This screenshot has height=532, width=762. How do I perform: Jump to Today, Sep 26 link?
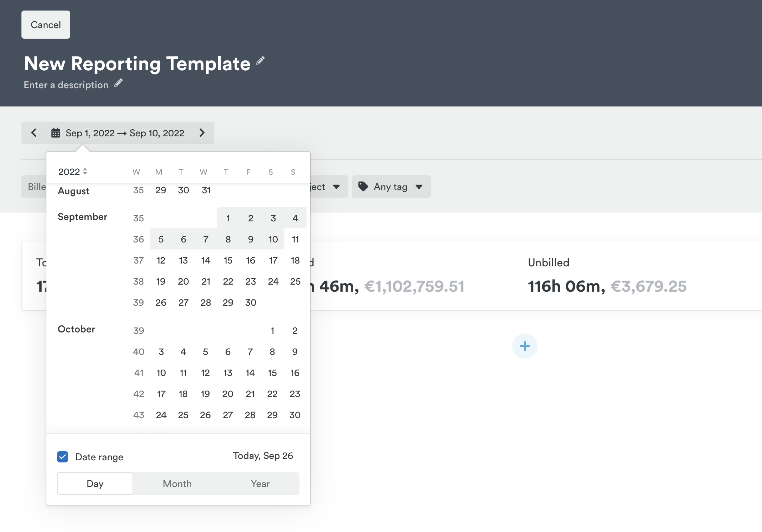[263, 456]
